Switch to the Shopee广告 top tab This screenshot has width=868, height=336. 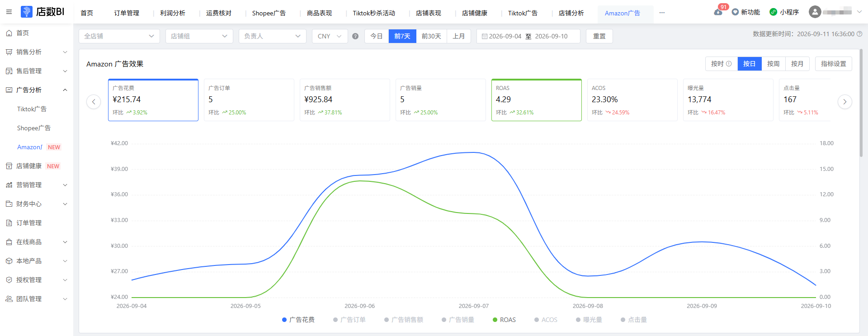269,13
